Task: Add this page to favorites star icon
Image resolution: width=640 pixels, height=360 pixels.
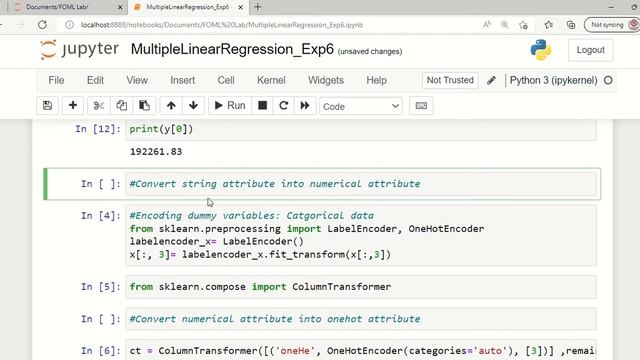Action: tap(523, 25)
